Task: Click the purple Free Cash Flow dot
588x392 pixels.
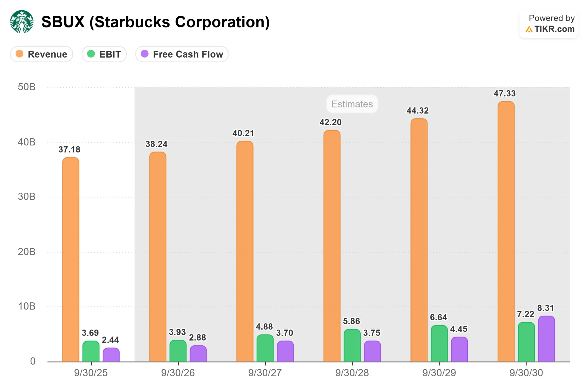Action: (145, 54)
